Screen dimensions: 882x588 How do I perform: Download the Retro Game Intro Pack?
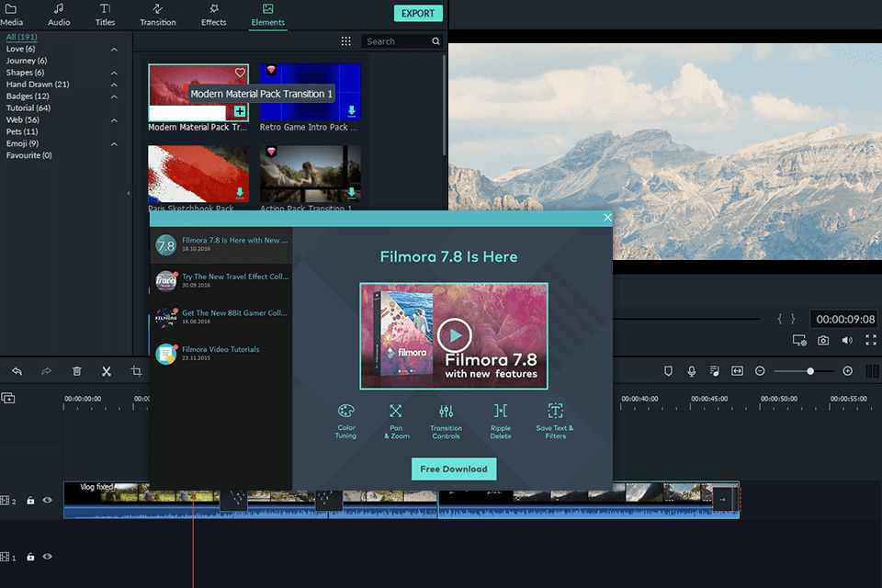(352, 111)
